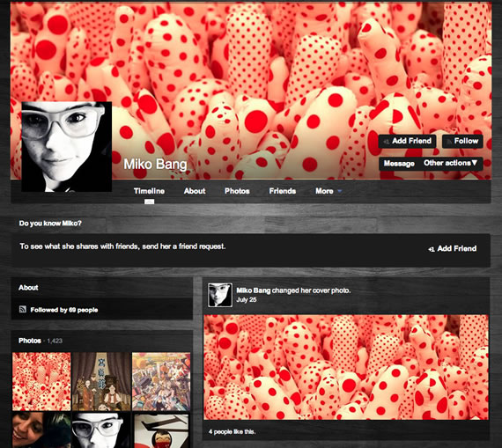Viewport: 502px width, 448px height.
Task: Click the Message button
Action: (399, 164)
